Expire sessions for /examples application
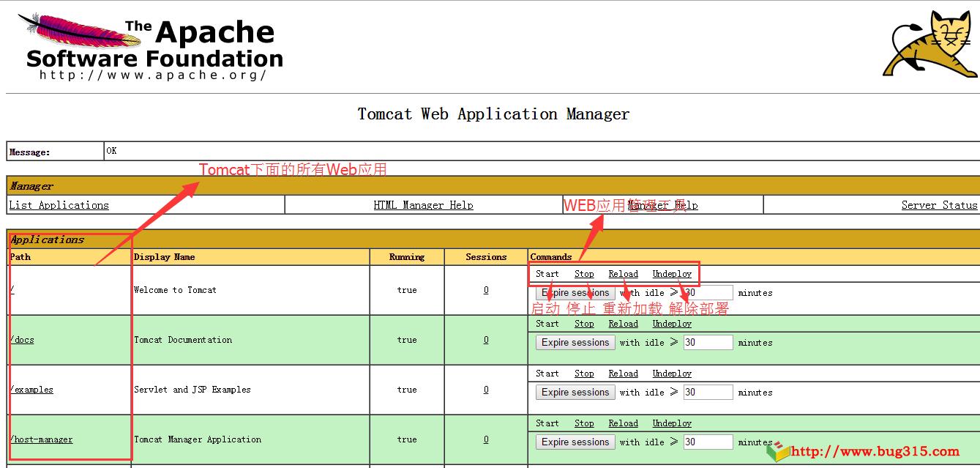980x468 pixels. coord(575,393)
